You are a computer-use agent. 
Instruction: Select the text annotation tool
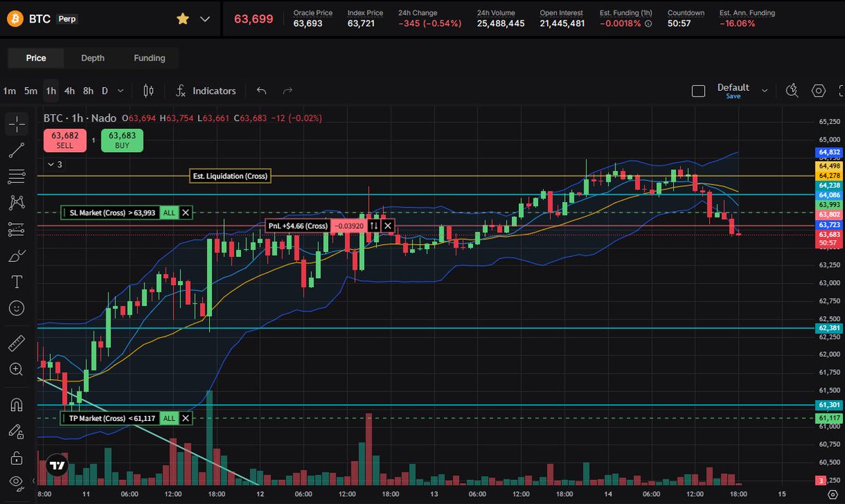[17, 282]
